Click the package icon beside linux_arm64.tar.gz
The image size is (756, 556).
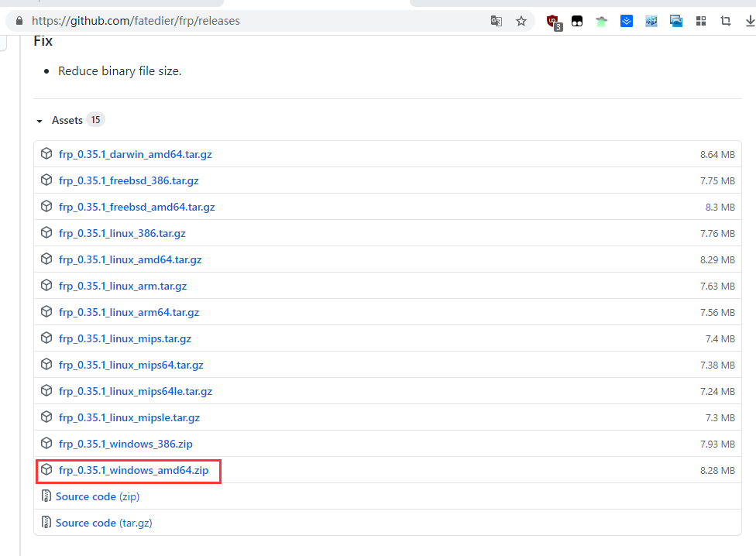(46, 312)
